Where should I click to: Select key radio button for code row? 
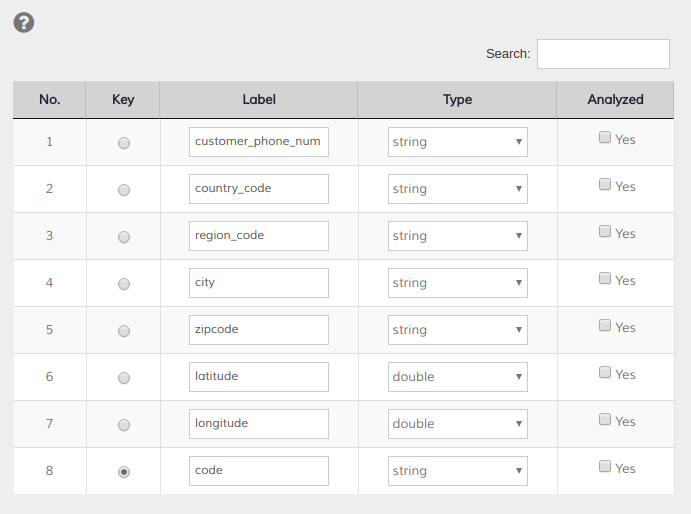124,472
